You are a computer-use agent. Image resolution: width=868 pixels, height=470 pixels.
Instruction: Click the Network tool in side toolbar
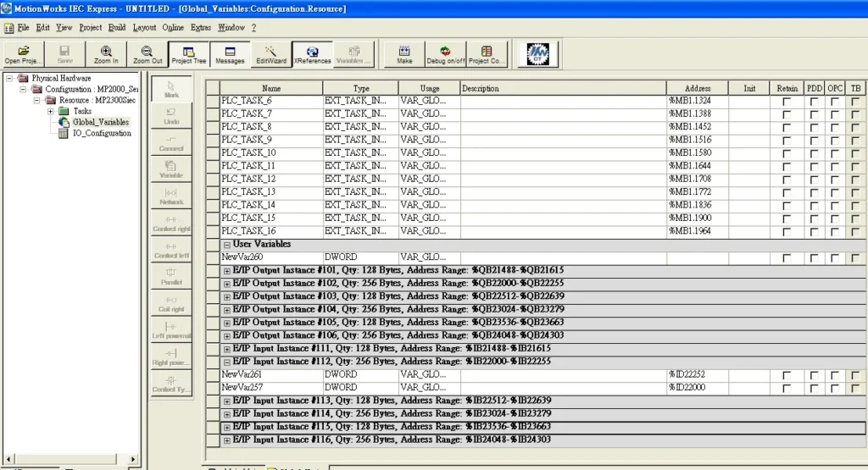[x=171, y=196]
